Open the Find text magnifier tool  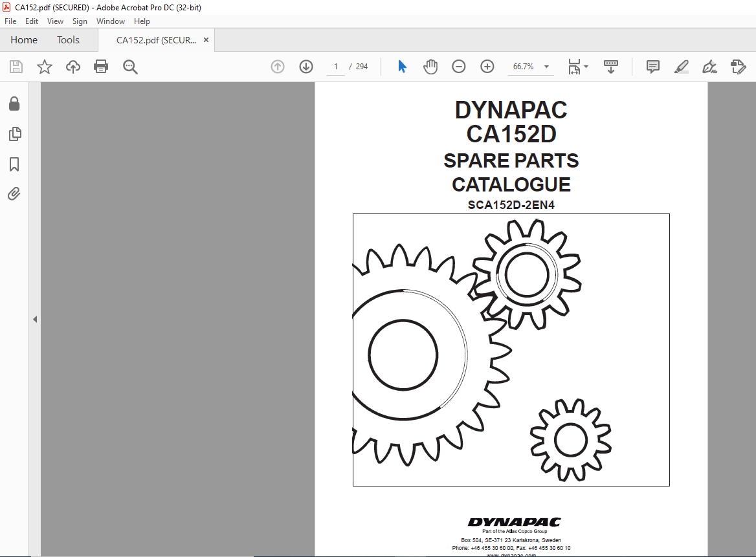click(x=130, y=67)
